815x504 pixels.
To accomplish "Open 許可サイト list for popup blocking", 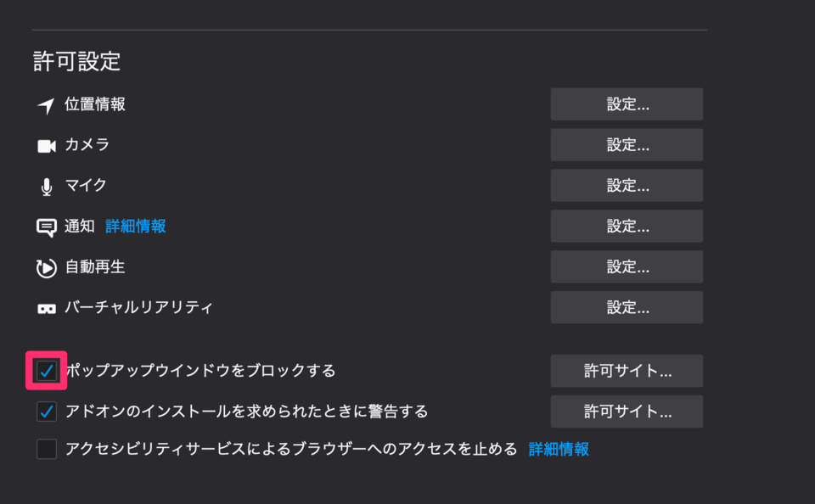I will (x=627, y=371).
